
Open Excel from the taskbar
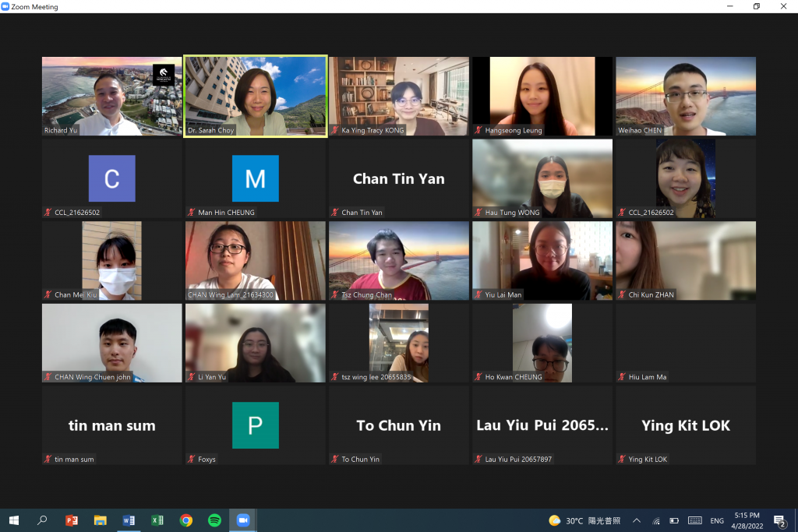coord(157,520)
